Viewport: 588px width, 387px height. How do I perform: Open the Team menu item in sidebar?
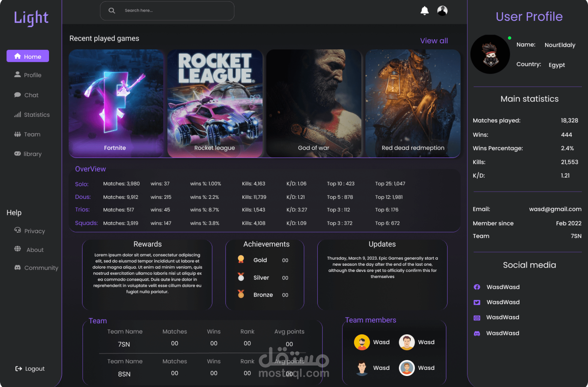click(27, 134)
